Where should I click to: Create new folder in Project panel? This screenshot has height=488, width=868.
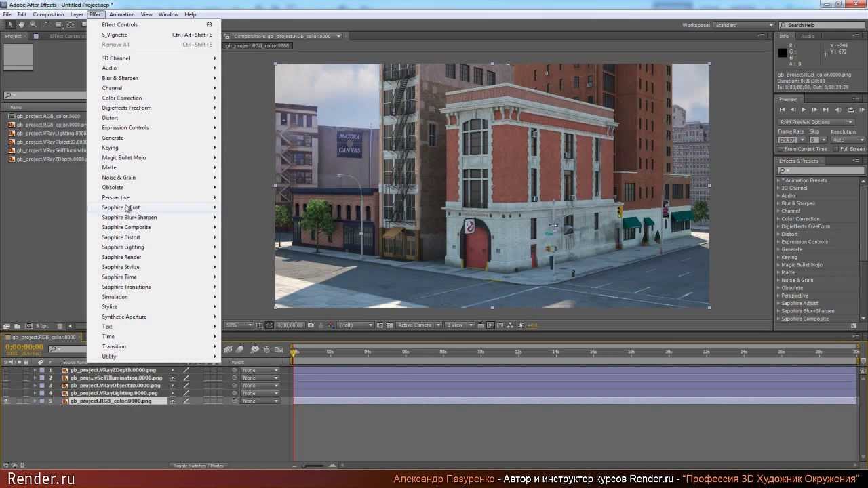[17, 326]
